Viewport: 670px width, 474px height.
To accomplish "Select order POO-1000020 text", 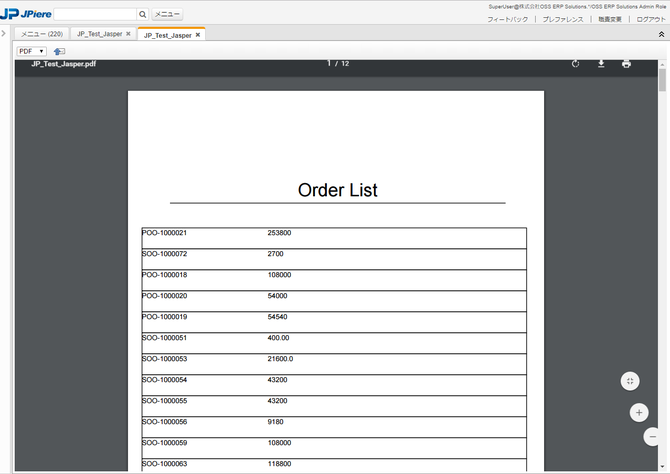I will pos(165,296).
